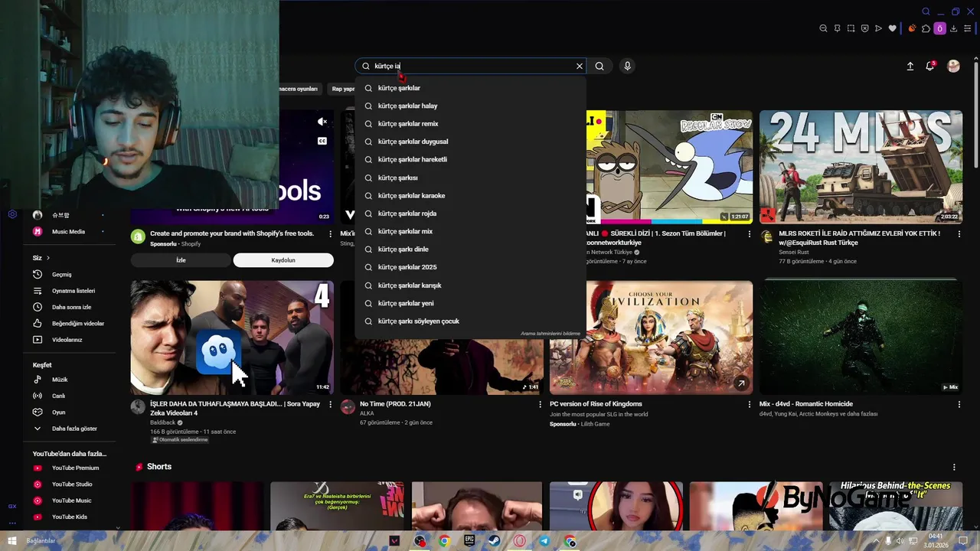Click the YouTube search magnifier button
The height and width of the screenshot is (551, 980).
(x=599, y=66)
